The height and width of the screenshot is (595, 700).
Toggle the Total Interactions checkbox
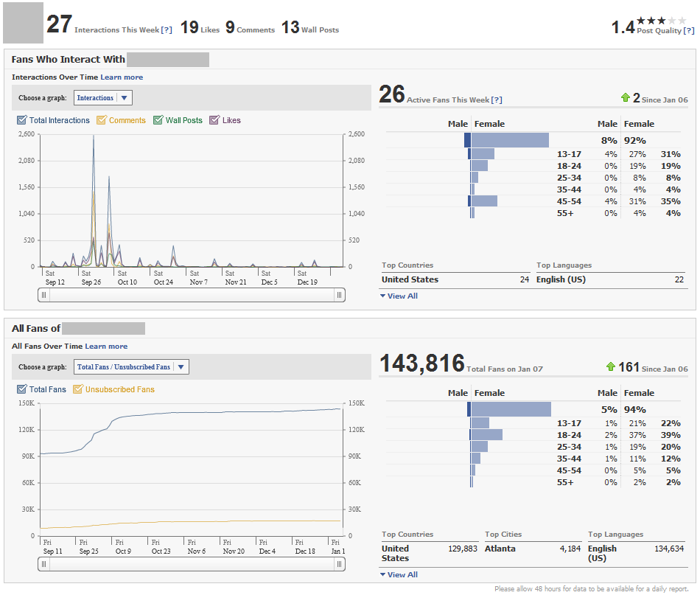[22, 120]
